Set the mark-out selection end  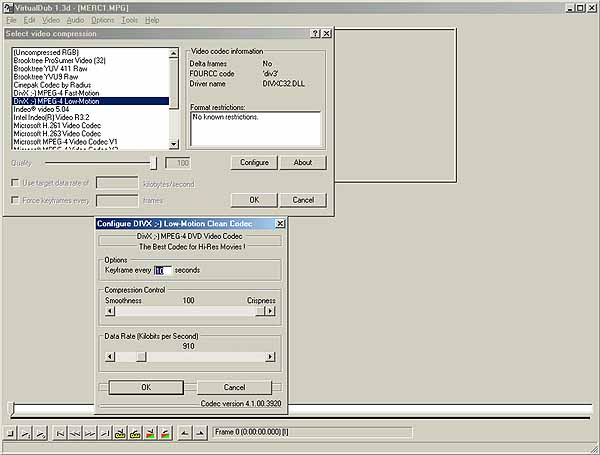pyautogui.click(x=200, y=434)
